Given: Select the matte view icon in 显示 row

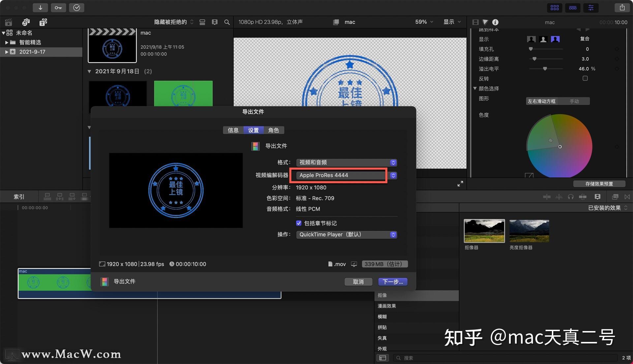Looking at the screenshot, I should click(543, 39).
